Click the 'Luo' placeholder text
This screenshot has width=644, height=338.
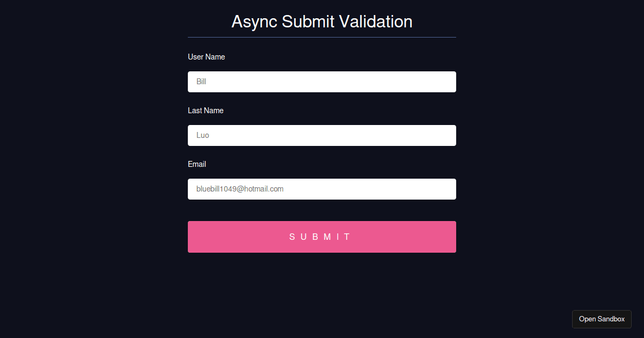coord(203,135)
